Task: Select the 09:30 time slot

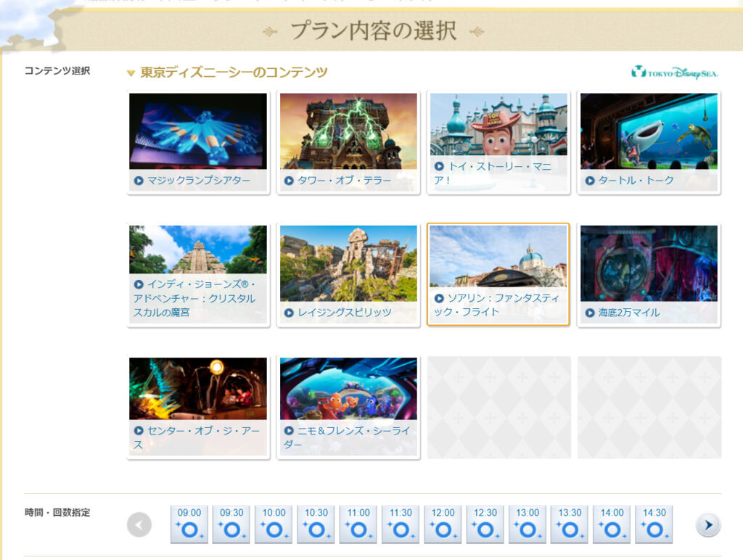Action: [231, 524]
